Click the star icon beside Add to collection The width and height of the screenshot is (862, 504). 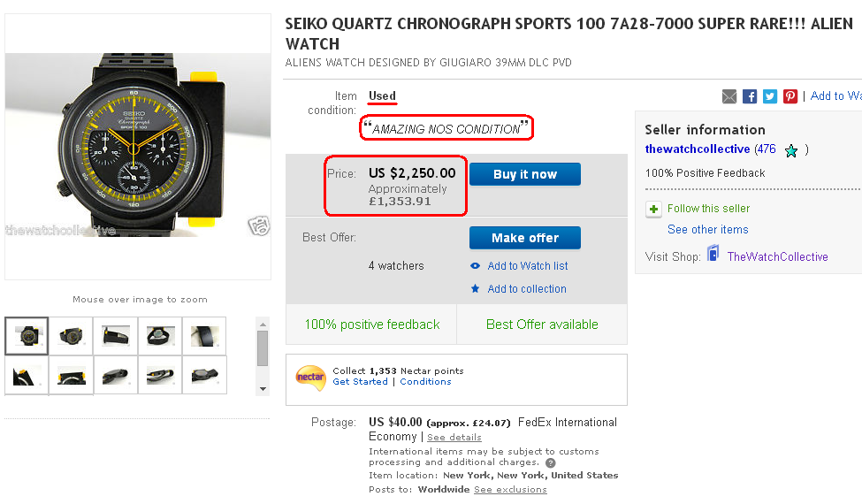476,289
